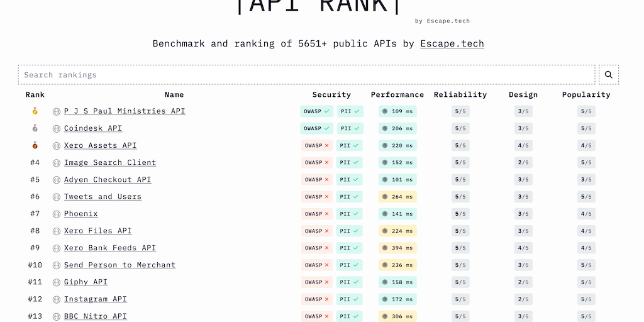
Task: Open the Xero Files API link
Action: point(97,231)
